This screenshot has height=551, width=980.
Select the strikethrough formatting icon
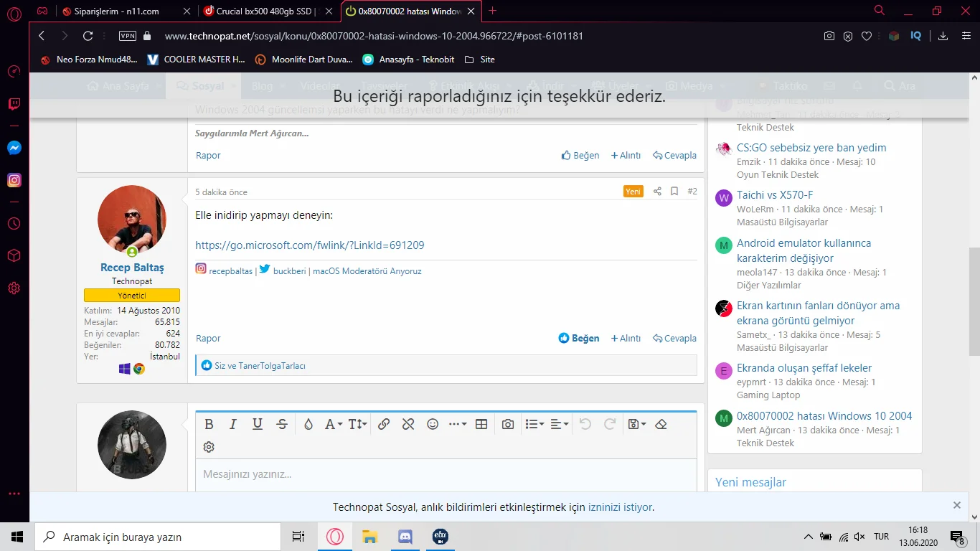pos(281,424)
